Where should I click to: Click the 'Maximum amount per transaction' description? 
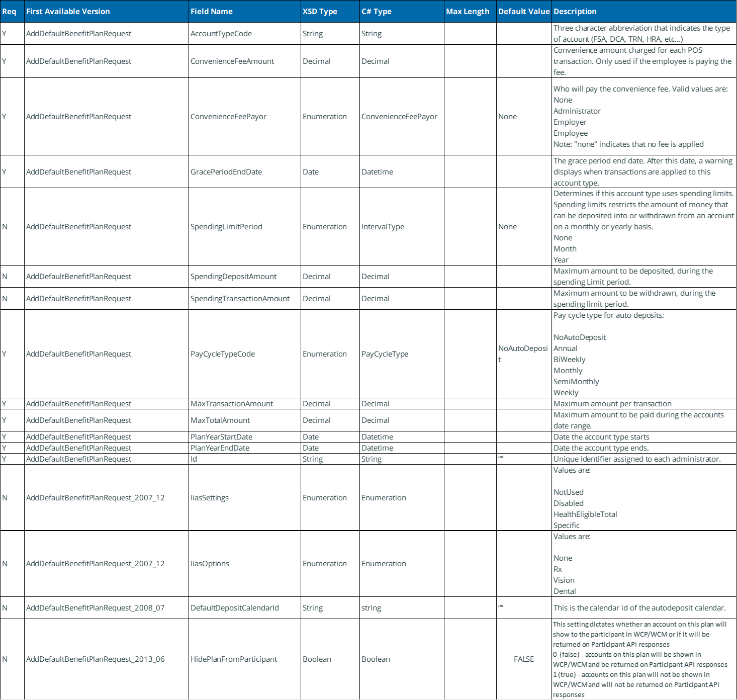[644, 404]
